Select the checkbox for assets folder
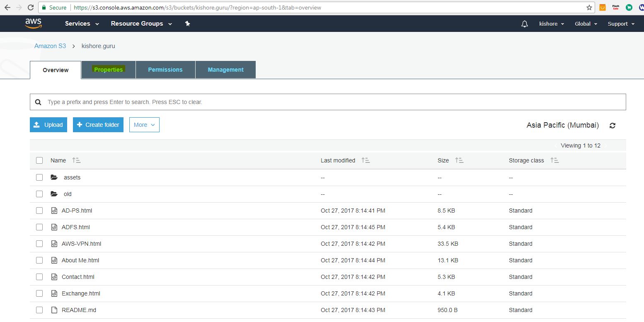This screenshot has width=644, height=322. (x=39, y=177)
